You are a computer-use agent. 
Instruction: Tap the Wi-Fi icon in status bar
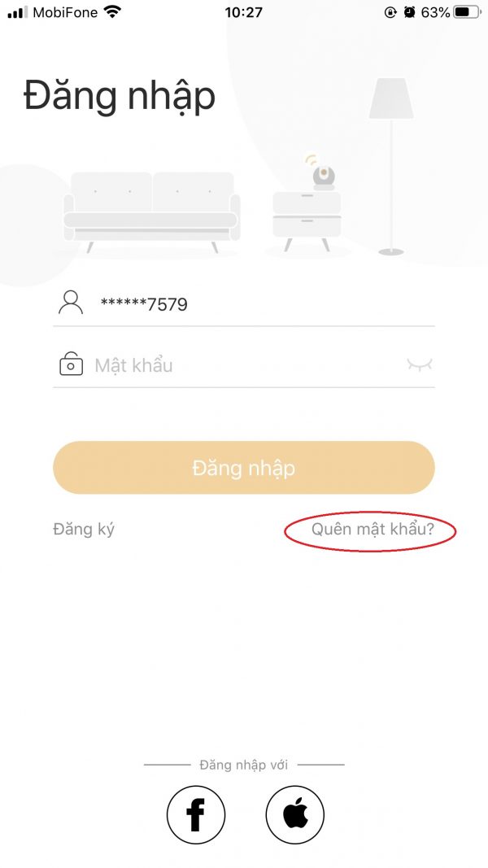[x=112, y=12]
